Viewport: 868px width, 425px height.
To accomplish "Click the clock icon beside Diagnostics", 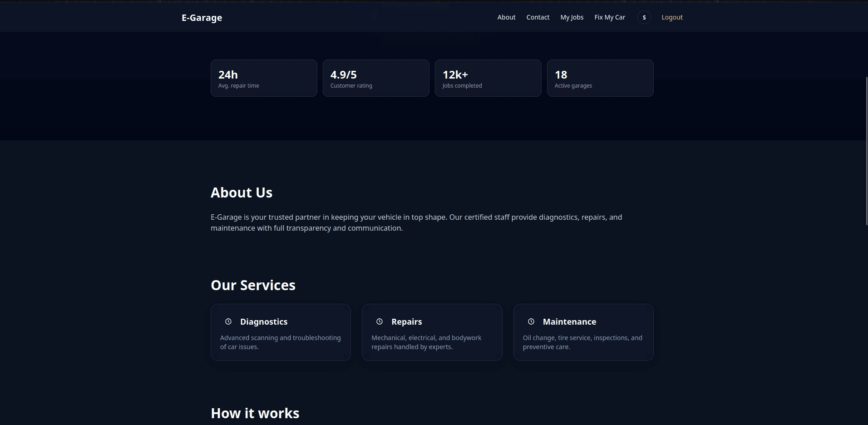I will pyautogui.click(x=228, y=321).
